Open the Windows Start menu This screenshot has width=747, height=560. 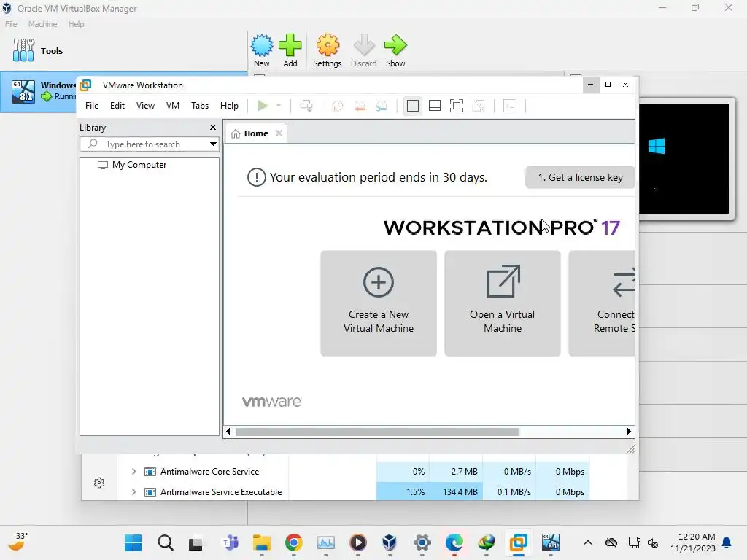133,542
